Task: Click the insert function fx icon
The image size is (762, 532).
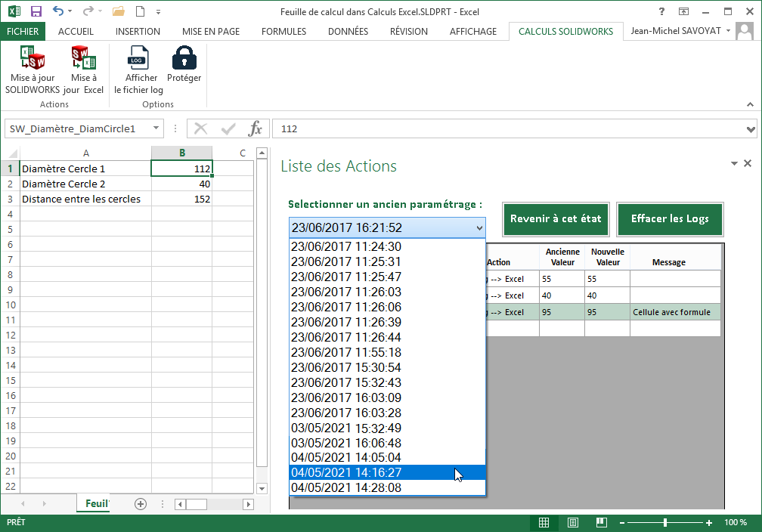Action: pos(256,128)
